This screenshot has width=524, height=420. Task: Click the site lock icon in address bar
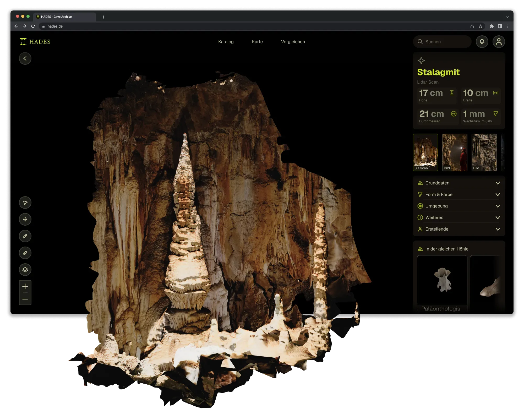click(x=43, y=26)
